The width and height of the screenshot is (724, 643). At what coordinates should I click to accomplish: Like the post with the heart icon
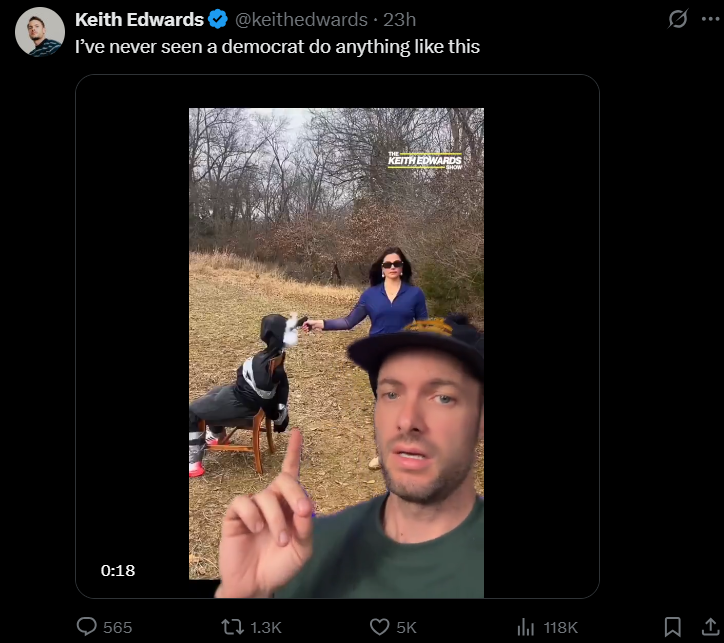(380, 627)
